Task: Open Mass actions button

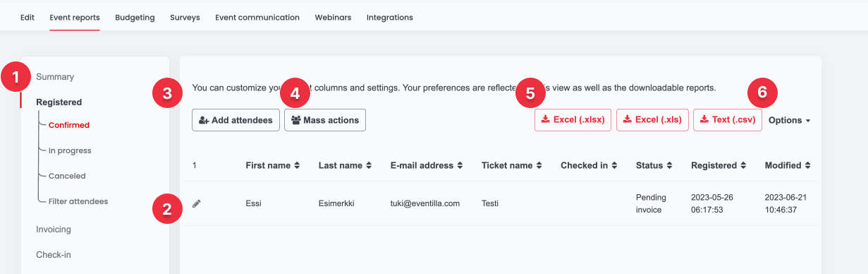Action: [325, 120]
